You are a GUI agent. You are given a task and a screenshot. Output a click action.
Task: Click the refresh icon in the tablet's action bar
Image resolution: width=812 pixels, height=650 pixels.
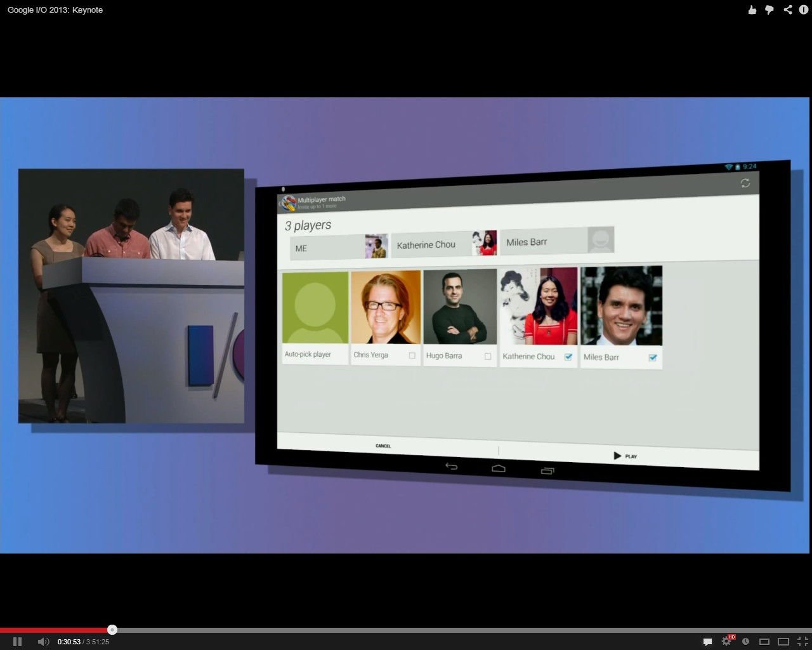click(x=745, y=183)
